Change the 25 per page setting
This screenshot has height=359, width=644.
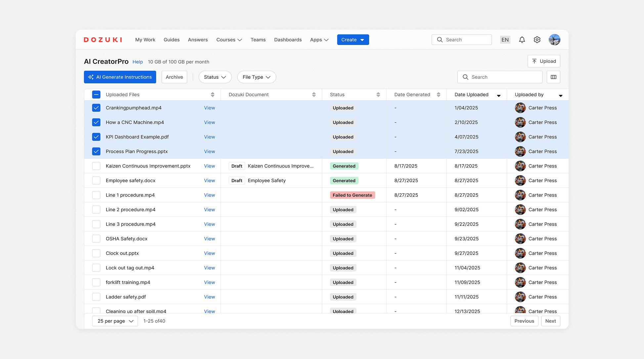pyautogui.click(x=115, y=321)
